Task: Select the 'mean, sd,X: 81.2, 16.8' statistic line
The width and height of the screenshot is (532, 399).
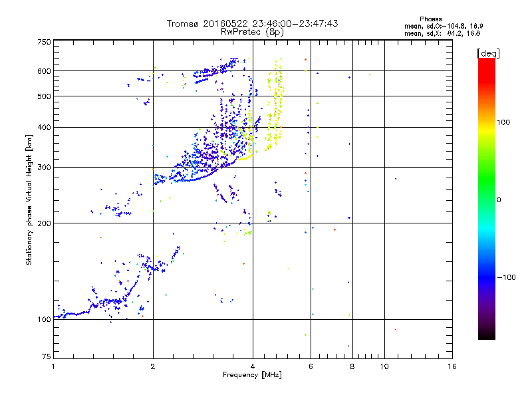Action: (442, 33)
